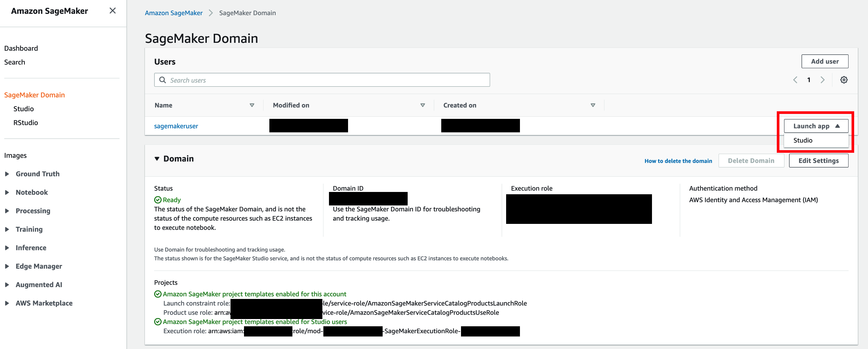Click the Authentication method label
The image size is (868, 349).
[723, 188]
